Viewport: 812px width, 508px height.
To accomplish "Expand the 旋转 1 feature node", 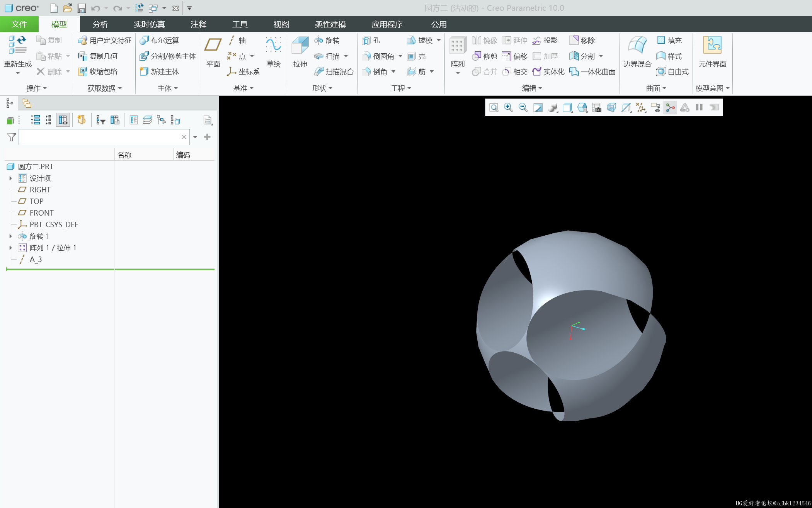I will click(x=10, y=236).
